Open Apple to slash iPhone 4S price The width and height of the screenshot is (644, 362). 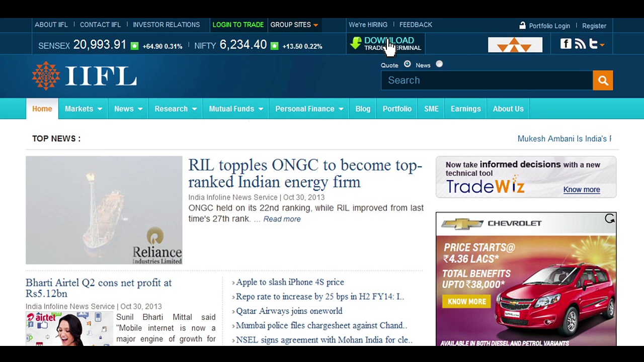[x=290, y=282]
